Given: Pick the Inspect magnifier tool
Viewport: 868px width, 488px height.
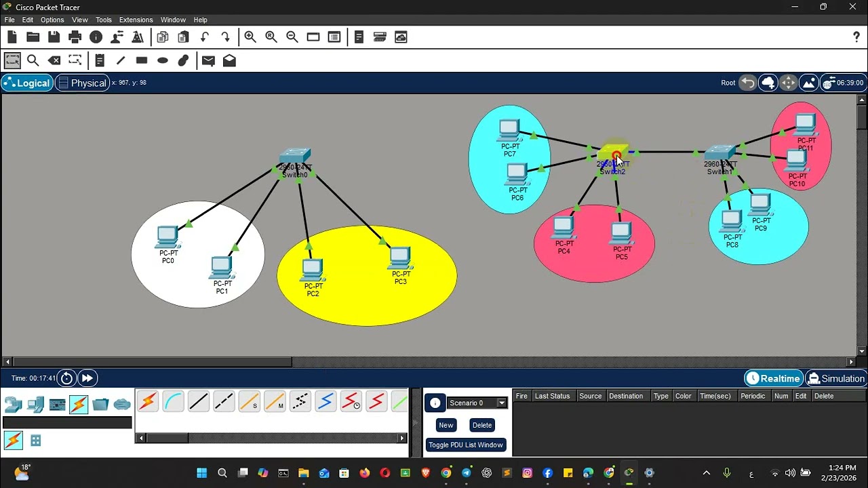Looking at the screenshot, I should tap(33, 60).
